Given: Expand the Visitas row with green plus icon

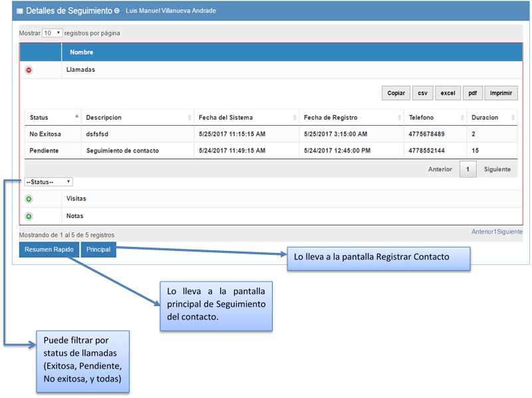Looking at the screenshot, I should point(29,199).
